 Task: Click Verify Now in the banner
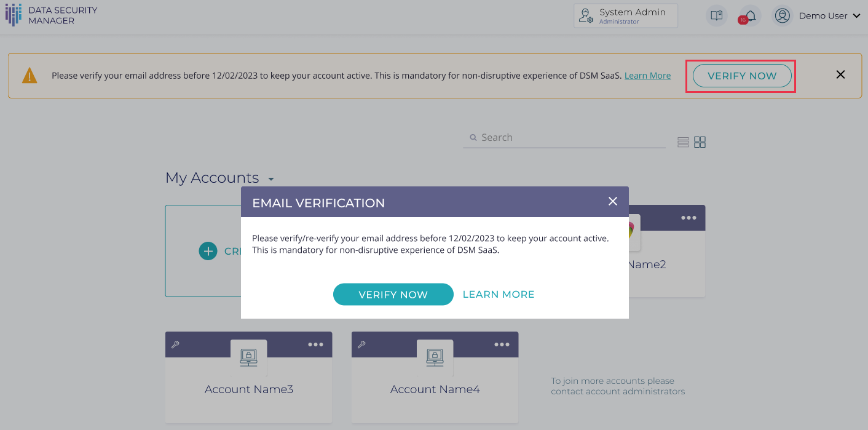pos(741,76)
